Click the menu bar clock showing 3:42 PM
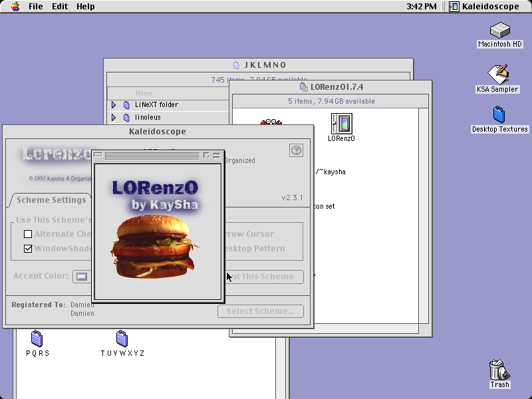 422,6
